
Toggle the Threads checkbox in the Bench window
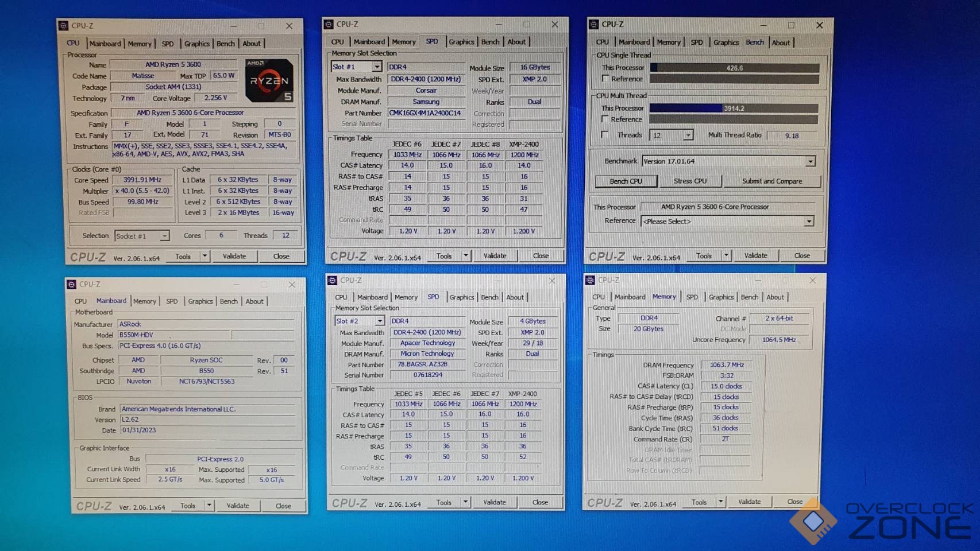605,135
